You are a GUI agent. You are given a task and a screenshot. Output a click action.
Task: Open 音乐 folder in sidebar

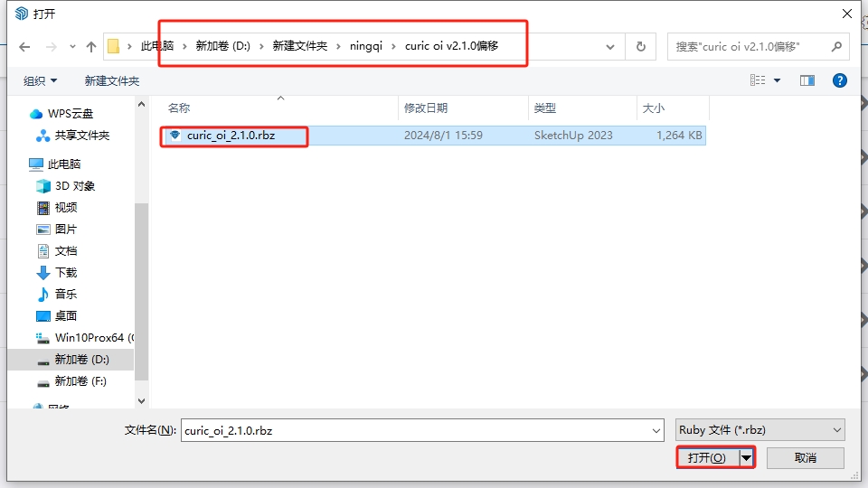66,294
